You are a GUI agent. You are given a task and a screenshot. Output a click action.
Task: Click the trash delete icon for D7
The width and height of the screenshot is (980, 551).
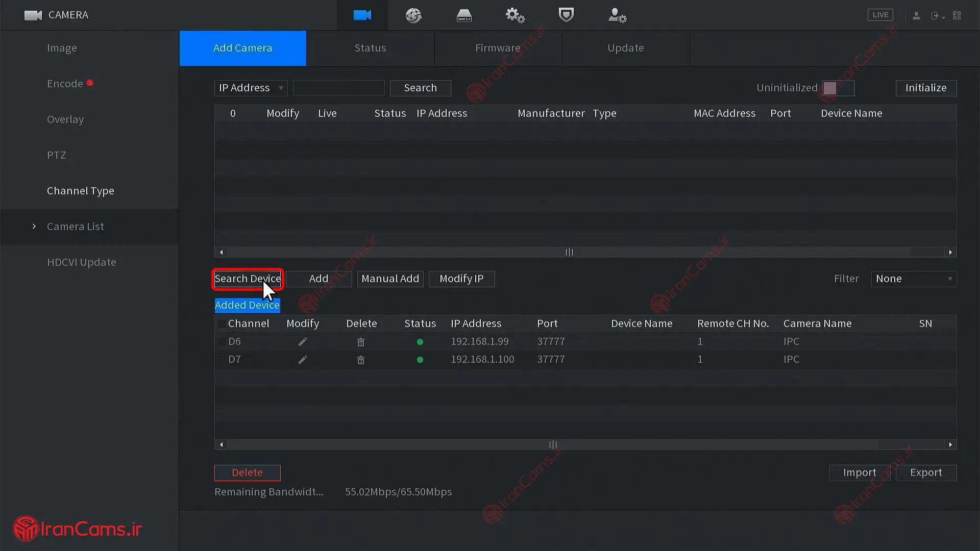[361, 360]
